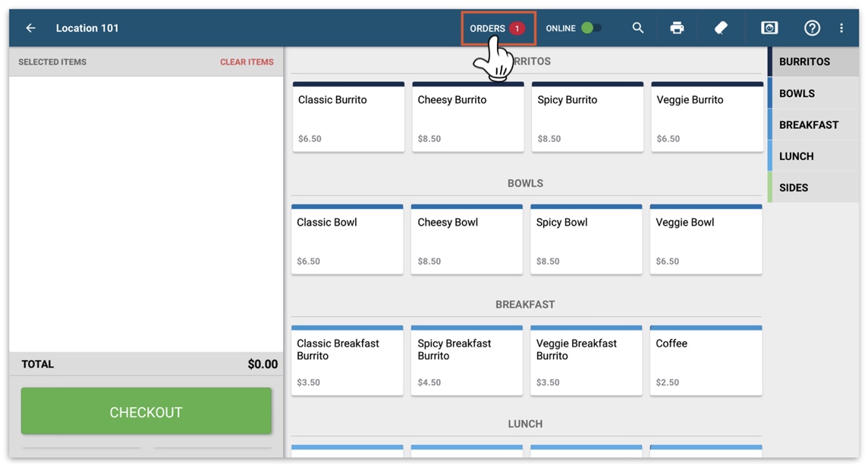Image resolution: width=868 pixels, height=470 pixels.
Task: Add Spicy Bowl to the order
Action: click(587, 239)
